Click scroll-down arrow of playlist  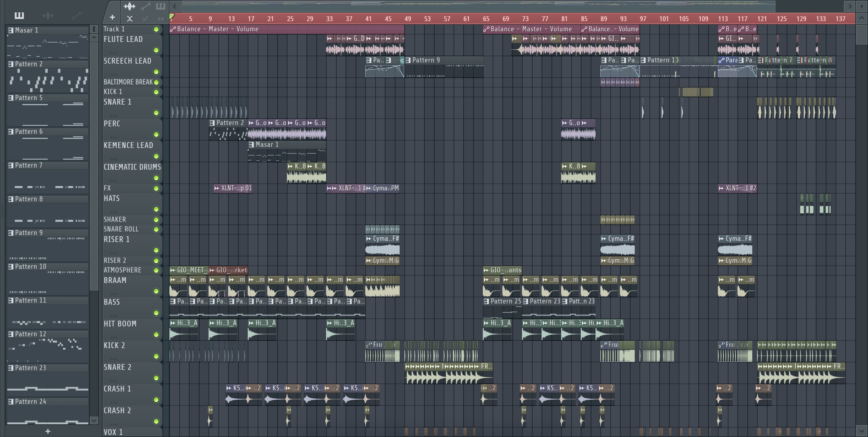click(861, 431)
